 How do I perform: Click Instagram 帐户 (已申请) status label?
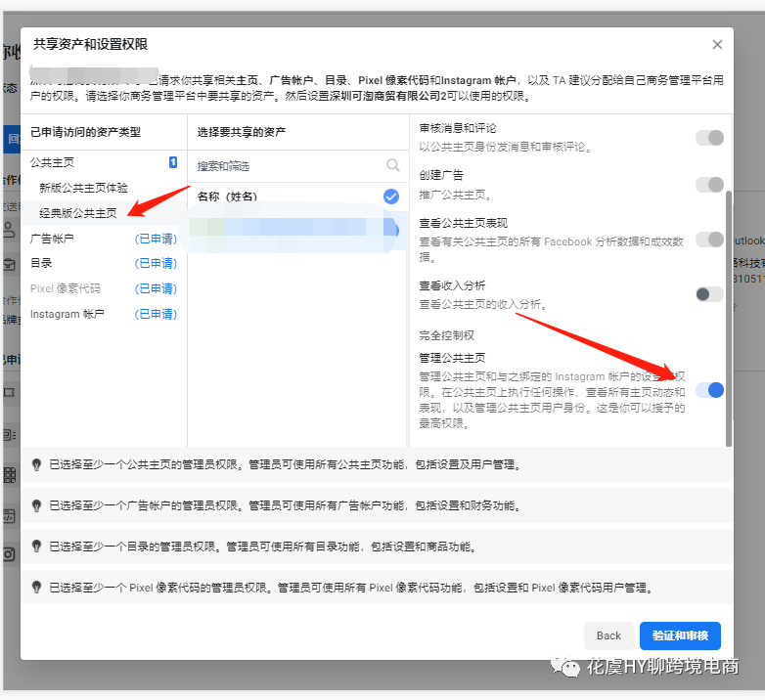click(156, 314)
